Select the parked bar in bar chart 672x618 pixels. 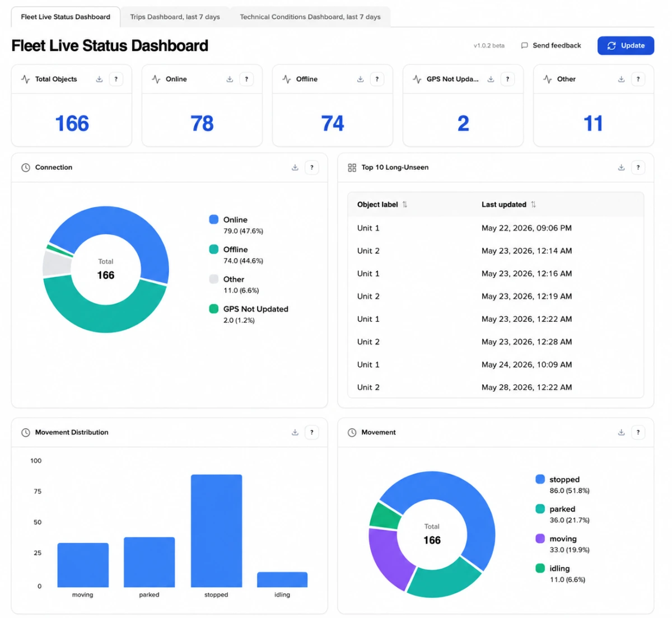click(149, 562)
